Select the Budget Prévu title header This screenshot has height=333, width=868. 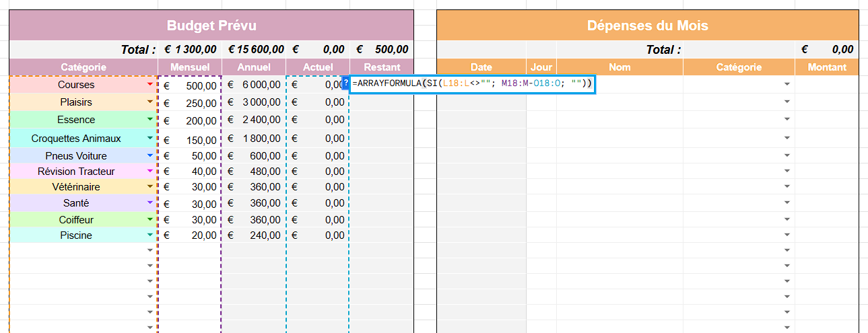click(x=211, y=26)
